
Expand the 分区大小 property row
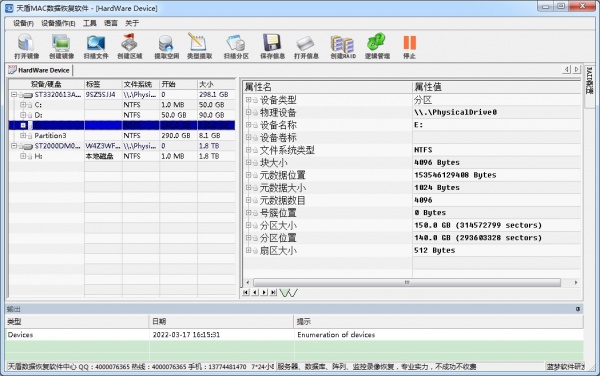(248, 225)
